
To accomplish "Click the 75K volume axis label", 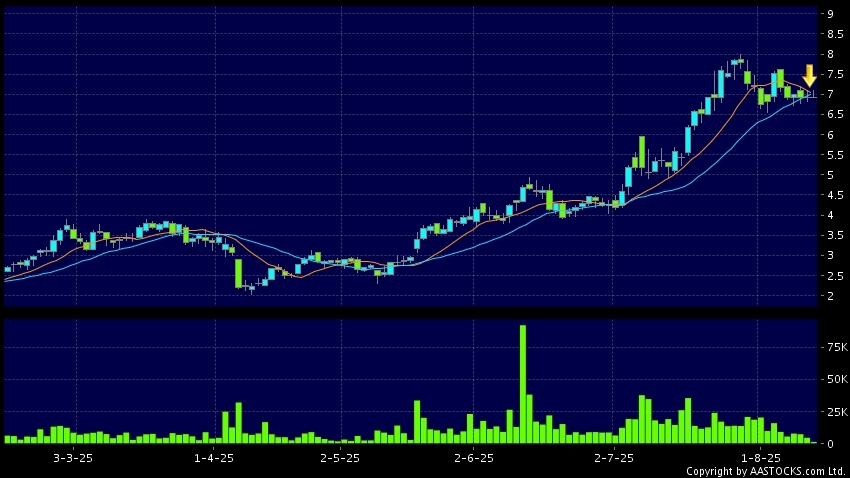I will click(838, 347).
